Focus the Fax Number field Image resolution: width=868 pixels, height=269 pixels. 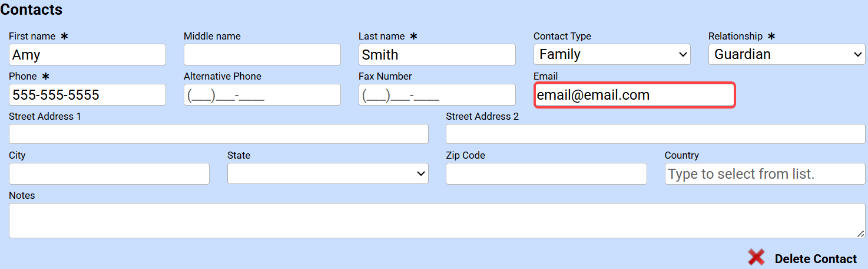pyautogui.click(x=437, y=95)
